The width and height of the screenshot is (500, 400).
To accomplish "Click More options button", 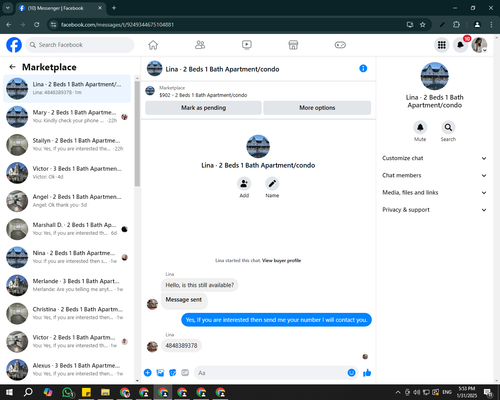I will 317,108.
